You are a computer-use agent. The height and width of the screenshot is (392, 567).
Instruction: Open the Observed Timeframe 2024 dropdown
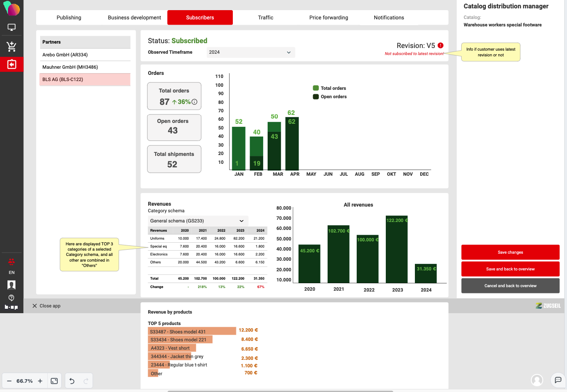click(250, 52)
